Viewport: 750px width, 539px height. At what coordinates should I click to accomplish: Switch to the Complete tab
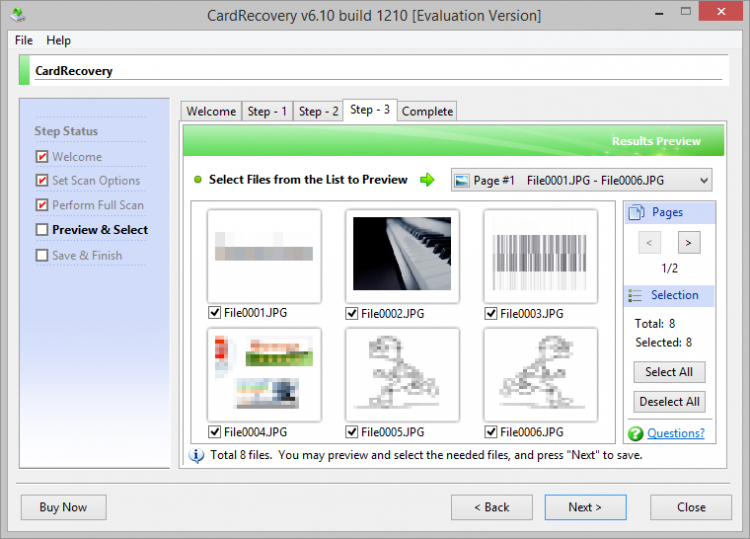click(x=427, y=111)
